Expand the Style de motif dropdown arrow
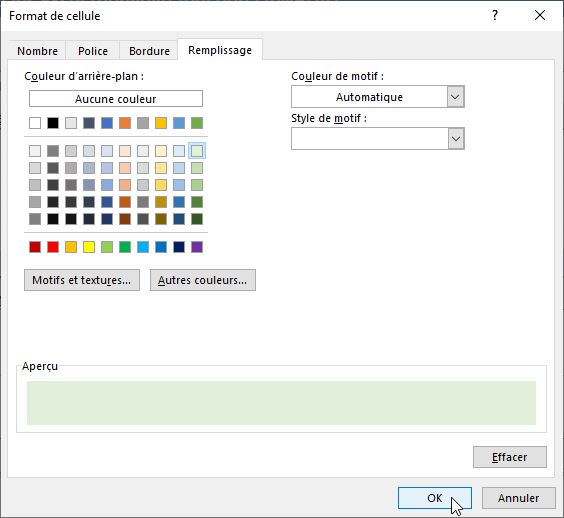This screenshot has height=518, width=564. pos(455,138)
